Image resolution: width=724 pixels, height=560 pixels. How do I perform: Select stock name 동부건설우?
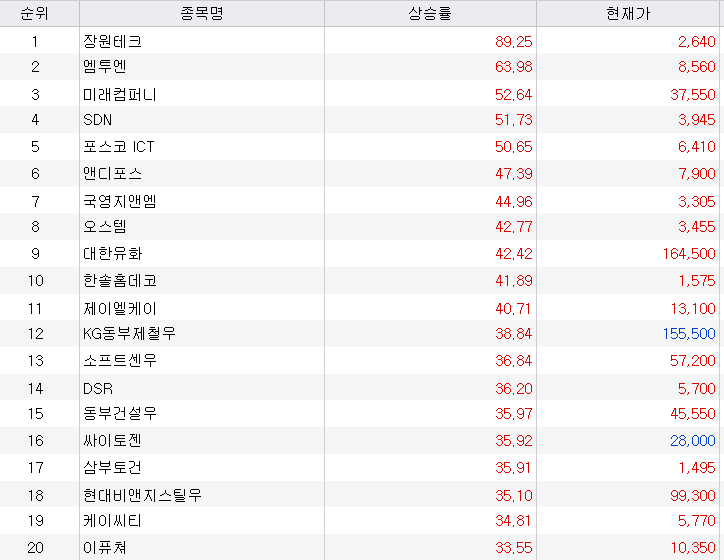tap(120, 413)
